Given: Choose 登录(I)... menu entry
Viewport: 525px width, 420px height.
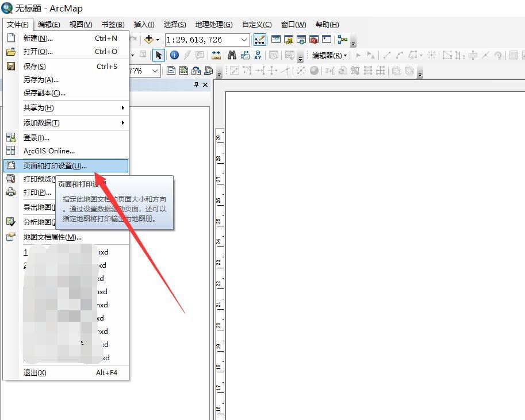Looking at the screenshot, I should 66,137.
